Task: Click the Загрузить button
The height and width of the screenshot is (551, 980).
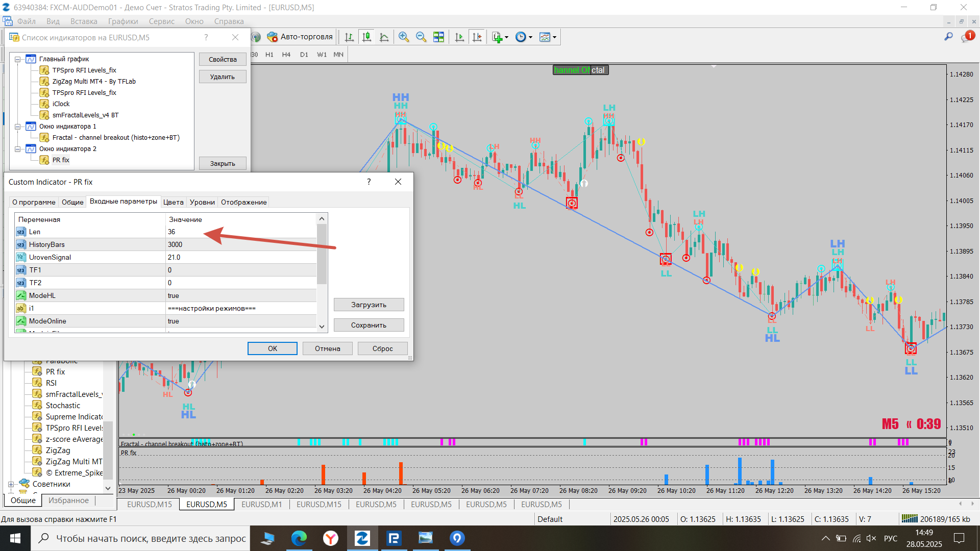Action: 369,305
